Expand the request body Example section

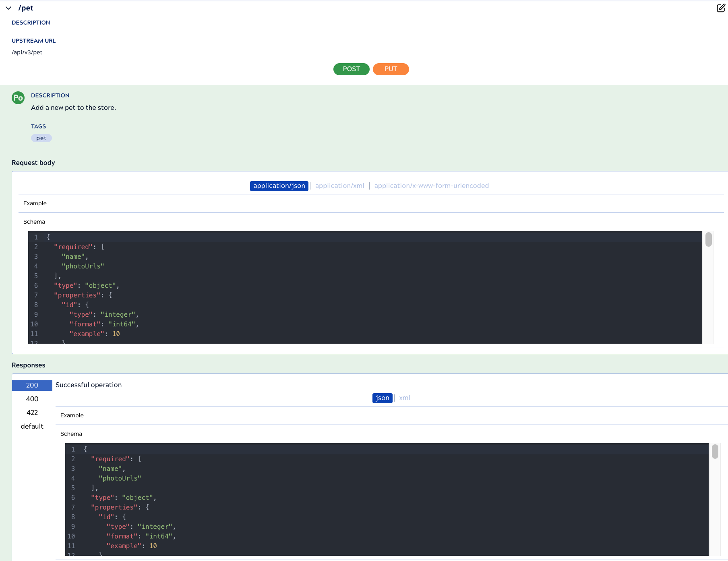(35, 203)
